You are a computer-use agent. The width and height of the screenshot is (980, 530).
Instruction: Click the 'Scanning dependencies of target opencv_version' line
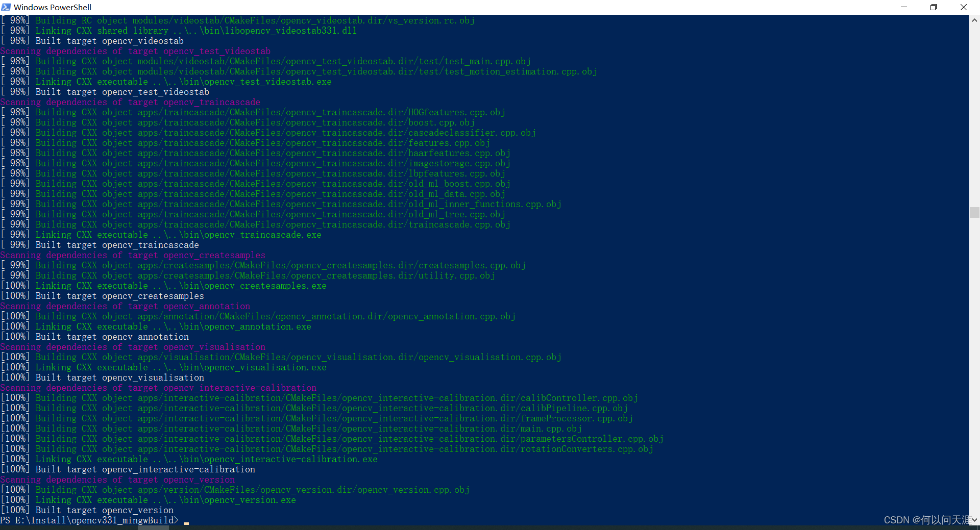coord(117,479)
